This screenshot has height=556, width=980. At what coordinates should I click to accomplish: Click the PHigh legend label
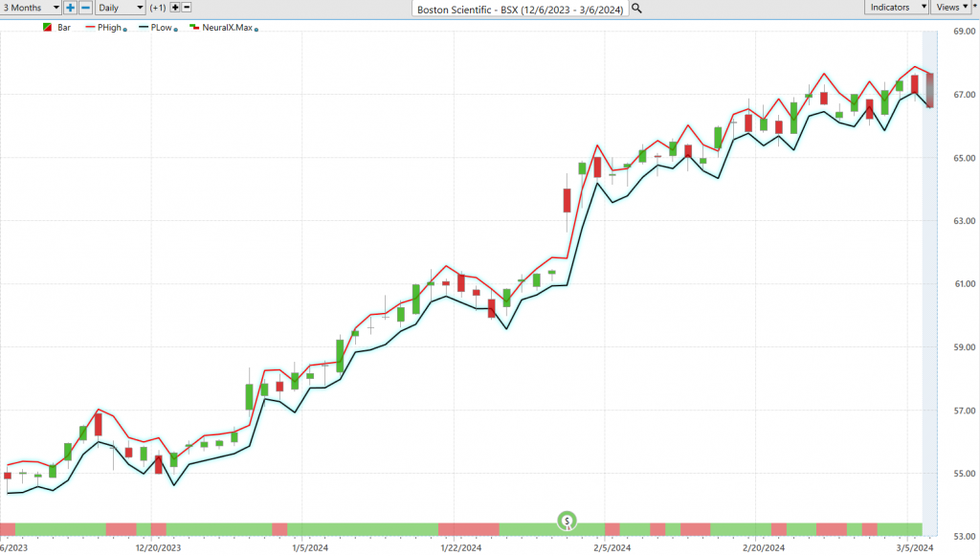(x=109, y=28)
